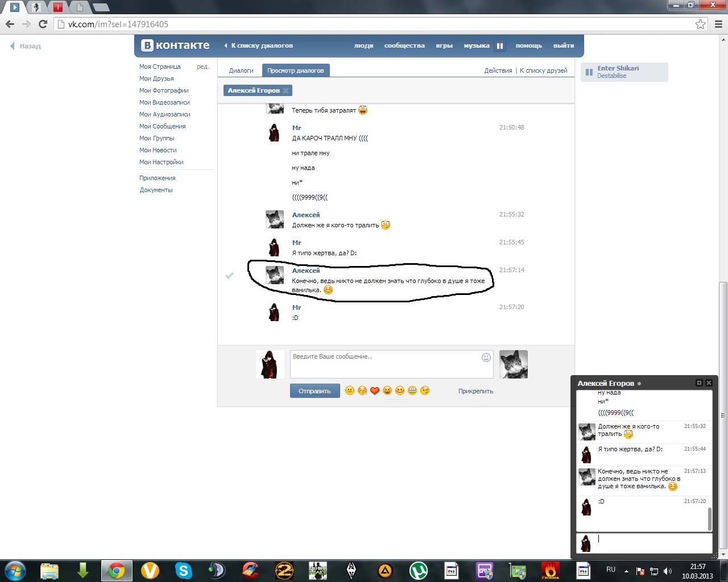Remove Алексей Егоров from the dialog filter
This screenshot has width=728, height=582.
[286, 90]
